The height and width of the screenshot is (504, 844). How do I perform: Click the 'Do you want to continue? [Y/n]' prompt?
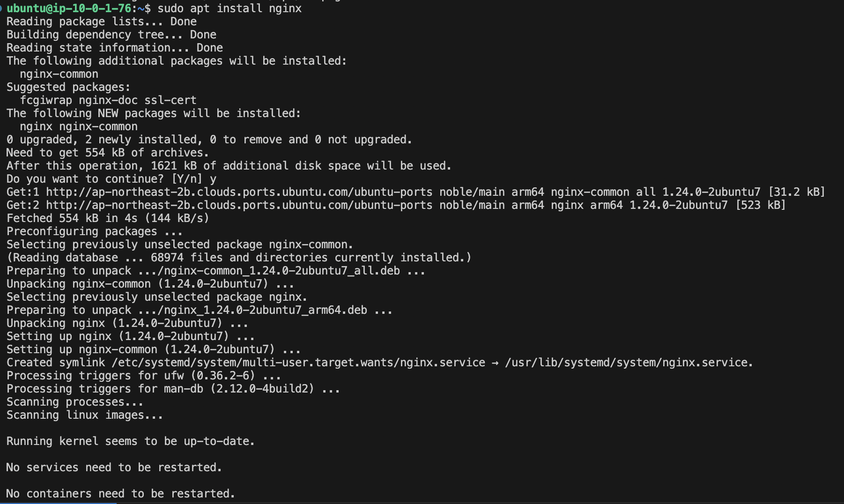104,179
